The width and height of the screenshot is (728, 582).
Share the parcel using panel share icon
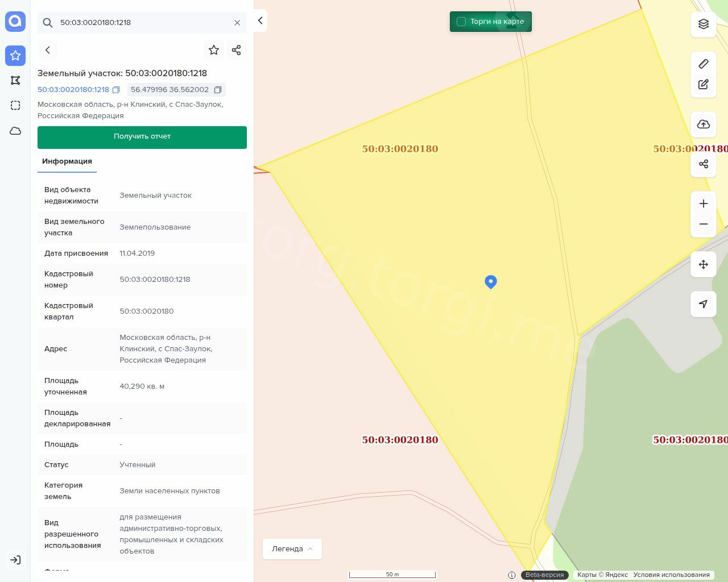(x=237, y=50)
